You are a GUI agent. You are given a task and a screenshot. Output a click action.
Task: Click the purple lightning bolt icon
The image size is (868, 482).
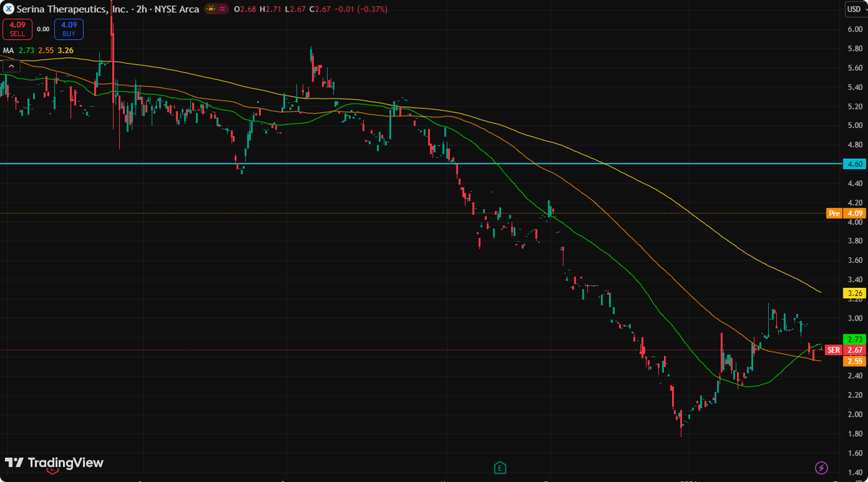tap(821, 468)
